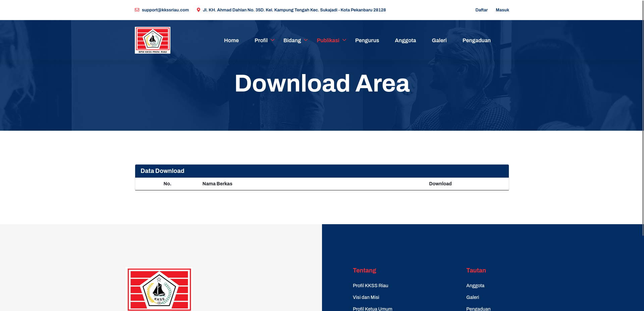Open the Pengaduan item in the navigation bar
The image size is (644, 311).
click(476, 41)
